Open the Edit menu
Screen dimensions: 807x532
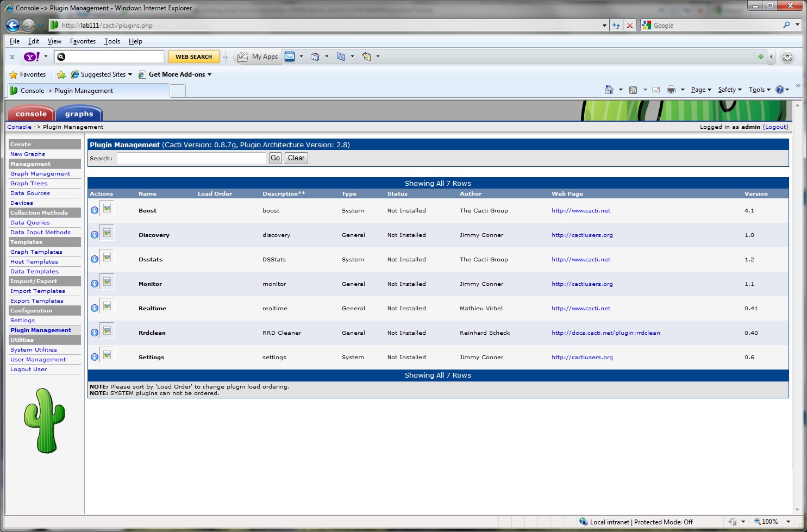click(x=34, y=41)
